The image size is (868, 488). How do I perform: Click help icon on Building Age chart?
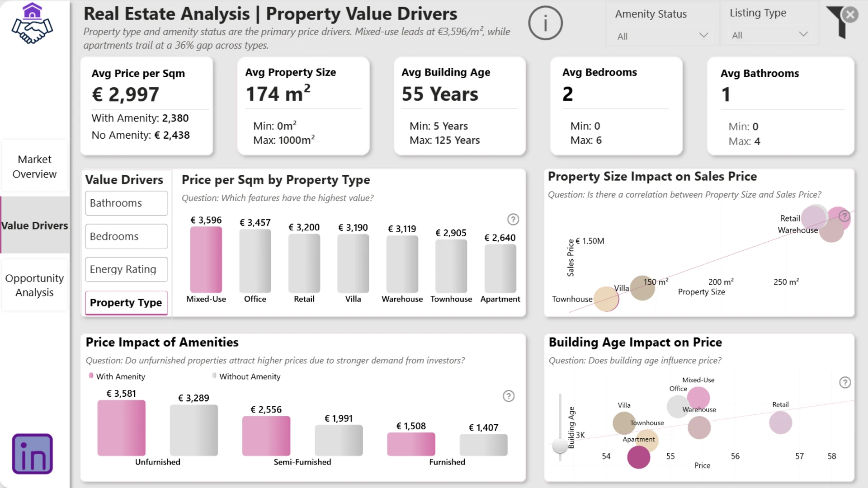(845, 383)
